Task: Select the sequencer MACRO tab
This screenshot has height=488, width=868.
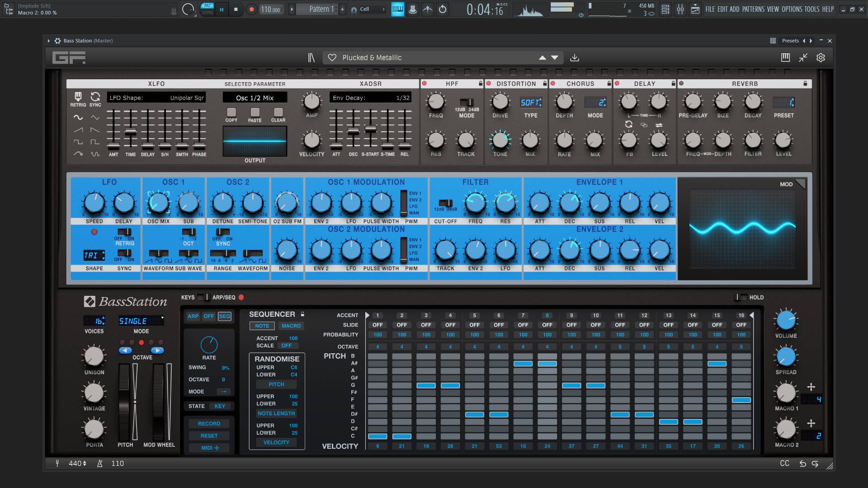Action: [291, 326]
